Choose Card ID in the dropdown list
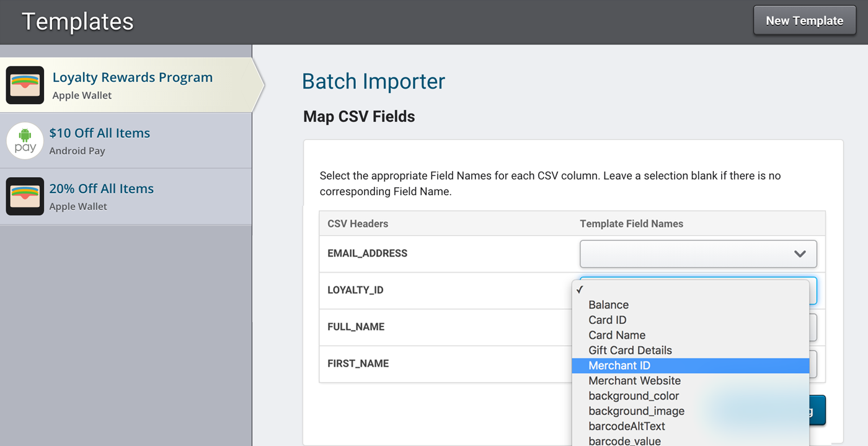Screen dimensions: 868x446 607,320
